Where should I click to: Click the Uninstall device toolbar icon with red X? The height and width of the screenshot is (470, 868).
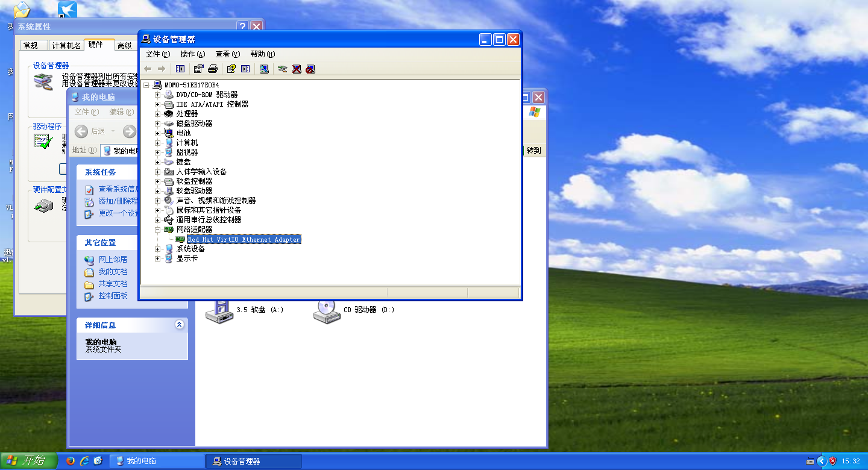(x=297, y=69)
